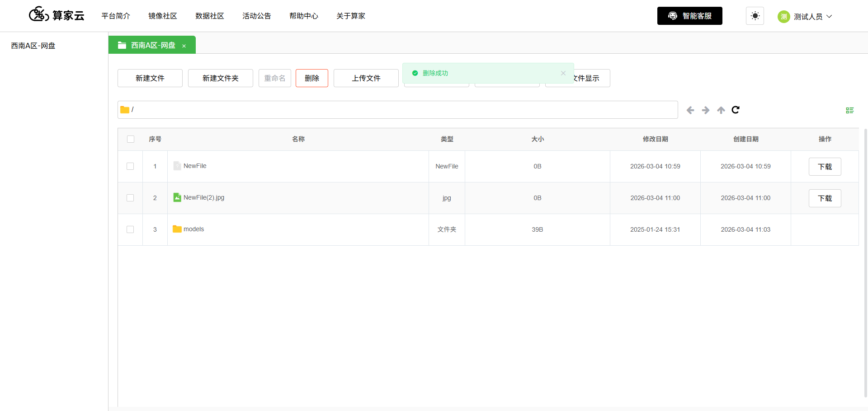The width and height of the screenshot is (868, 411).
Task: Click the 大小 column header
Action: pos(538,139)
